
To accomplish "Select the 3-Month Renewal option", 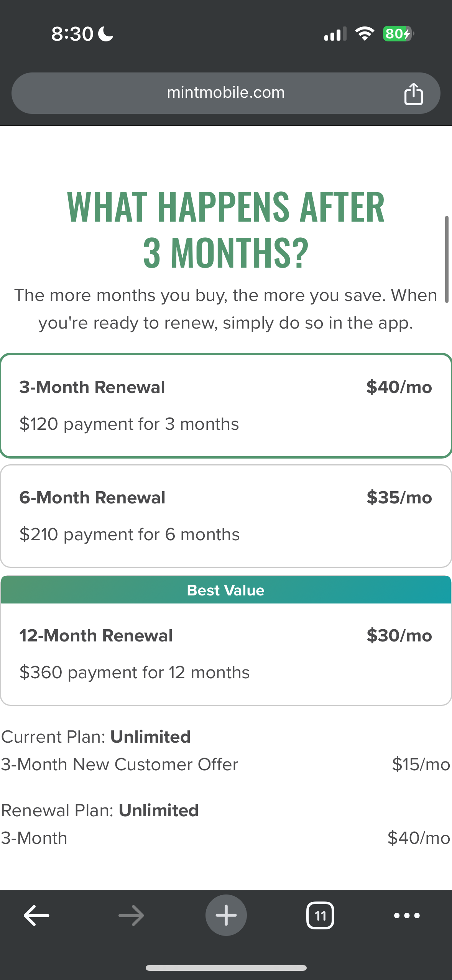I will (x=226, y=405).
